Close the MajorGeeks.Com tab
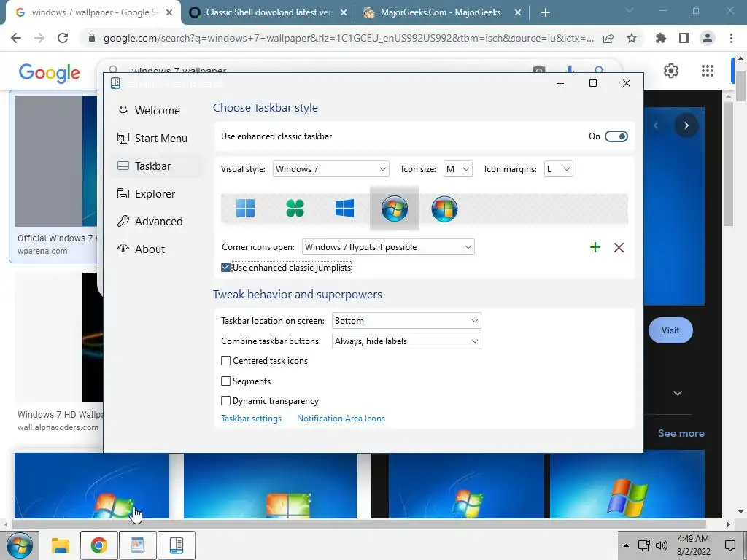747x560 pixels. pos(518,13)
